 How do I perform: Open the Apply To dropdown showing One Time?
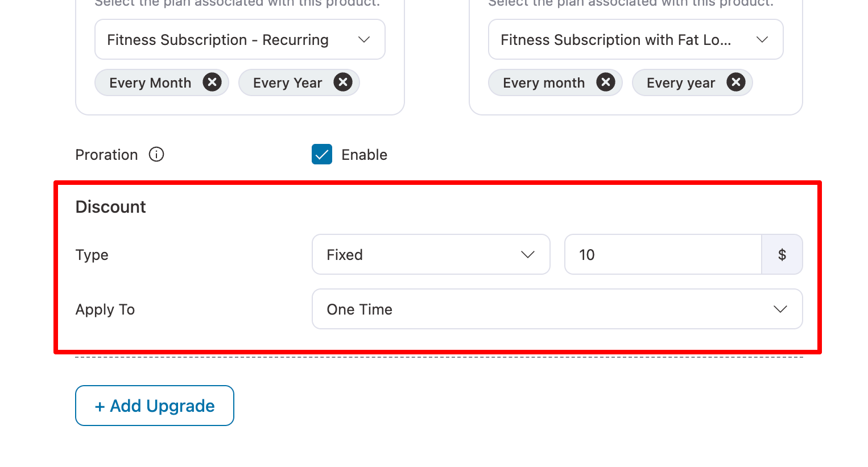[556, 309]
